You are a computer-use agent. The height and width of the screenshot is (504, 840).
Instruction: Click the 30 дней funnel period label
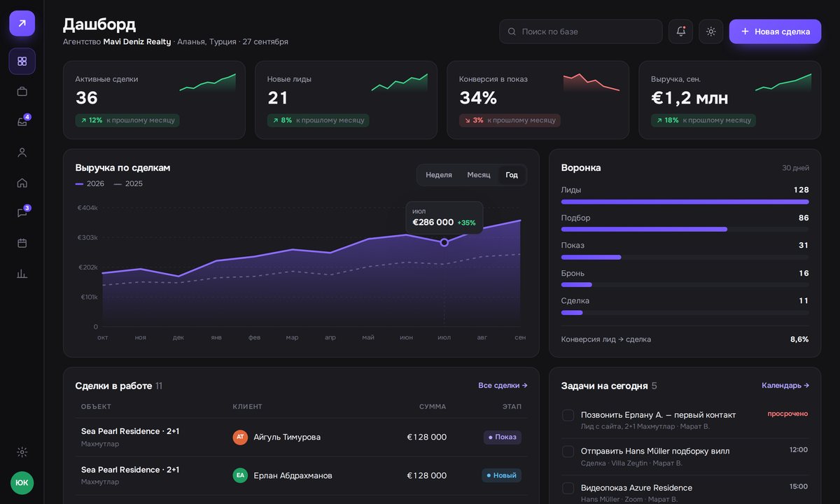[x=796, y=168]
